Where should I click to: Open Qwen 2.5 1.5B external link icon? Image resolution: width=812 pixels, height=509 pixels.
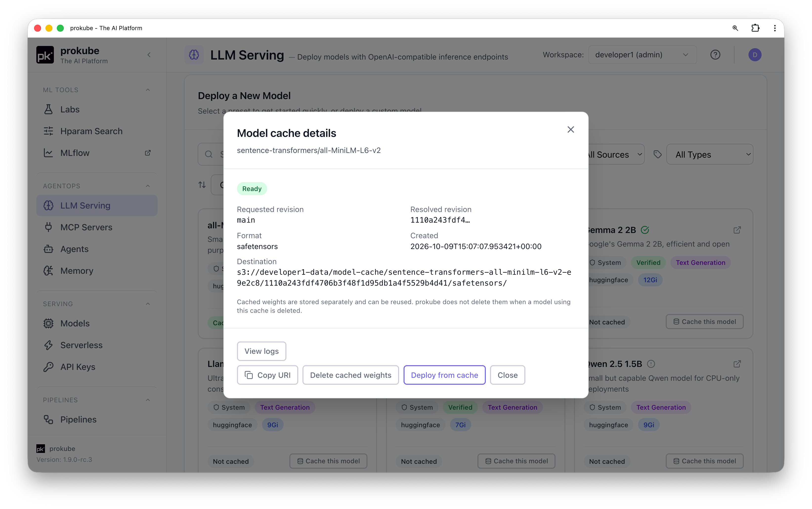pos(737,364)
